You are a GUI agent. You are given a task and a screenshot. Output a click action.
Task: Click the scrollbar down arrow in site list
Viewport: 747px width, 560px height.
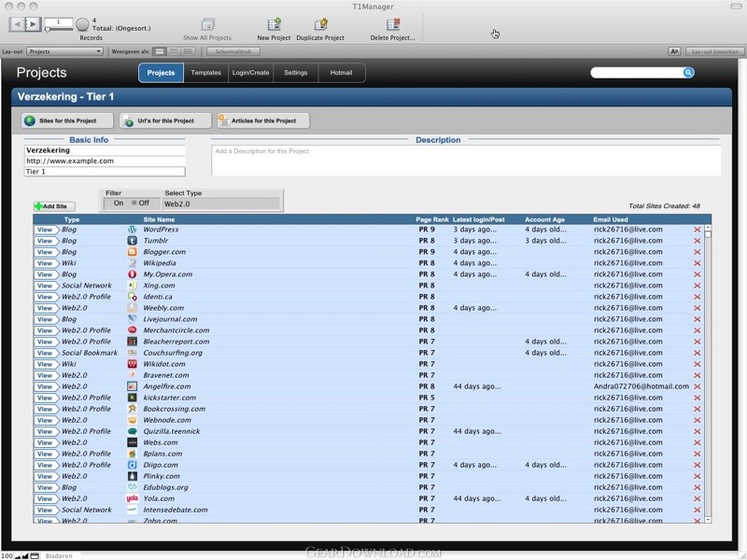[x=708, y=520]
